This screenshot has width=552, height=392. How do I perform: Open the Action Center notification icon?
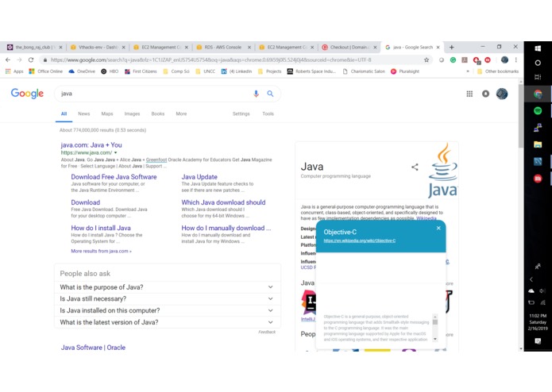coord(538,341)
